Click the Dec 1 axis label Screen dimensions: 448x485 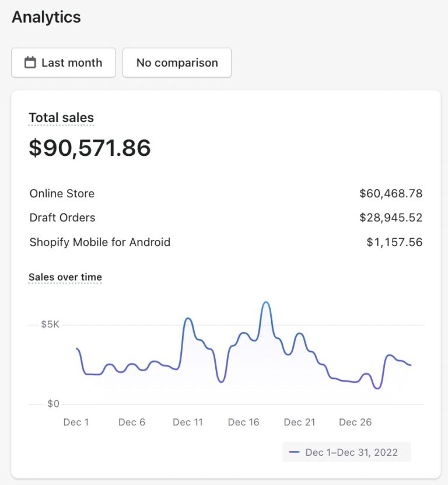76,422
